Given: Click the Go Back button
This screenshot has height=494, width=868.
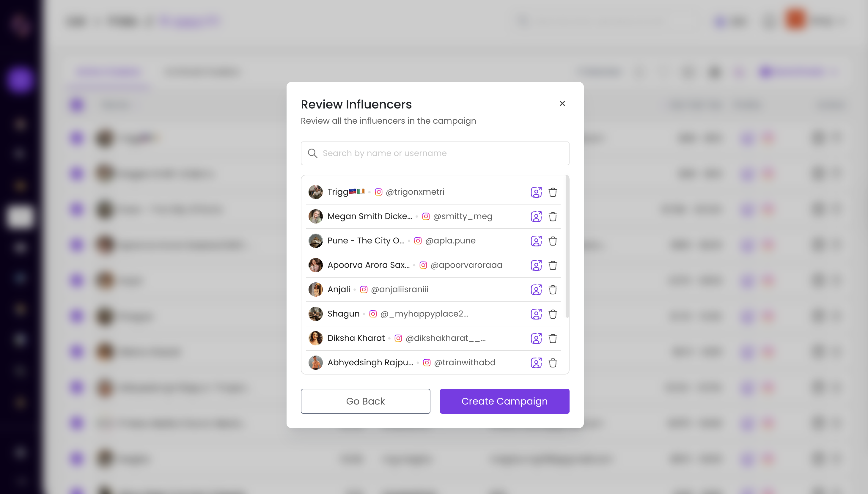Looking at the screenshot, I should pyautogui.click(x=365, y=401).
